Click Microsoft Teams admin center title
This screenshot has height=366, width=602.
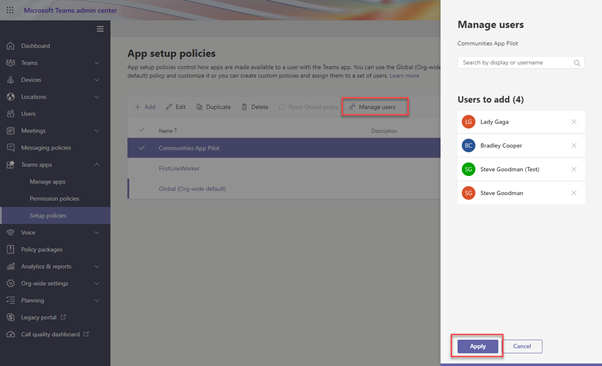tap(70, 10)
